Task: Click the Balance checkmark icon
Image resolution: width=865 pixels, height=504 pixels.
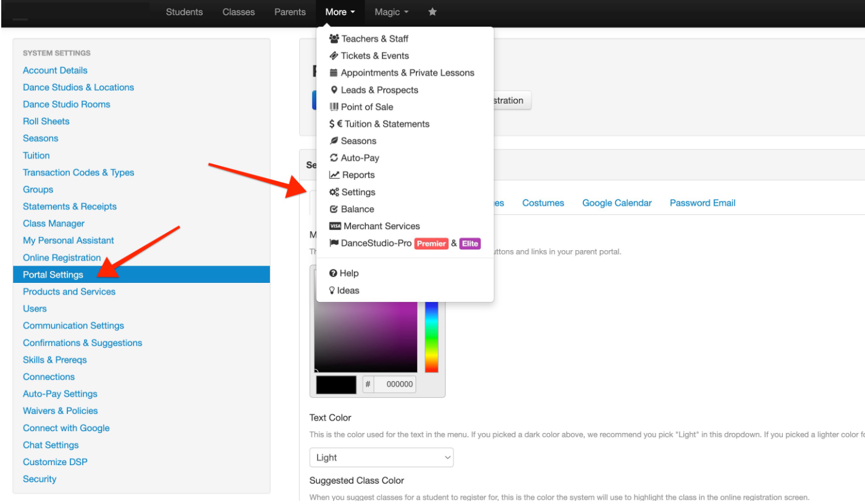Action: pos(334,209)
